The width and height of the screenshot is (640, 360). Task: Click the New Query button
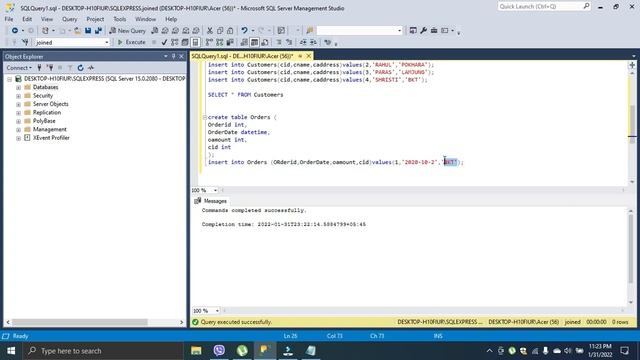[127, 31]
